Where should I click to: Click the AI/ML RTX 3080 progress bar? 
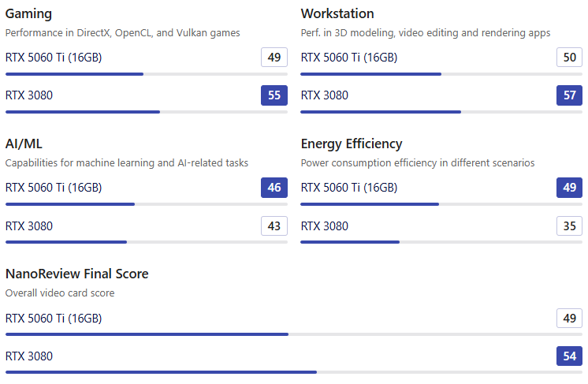(x=147, y=242)
